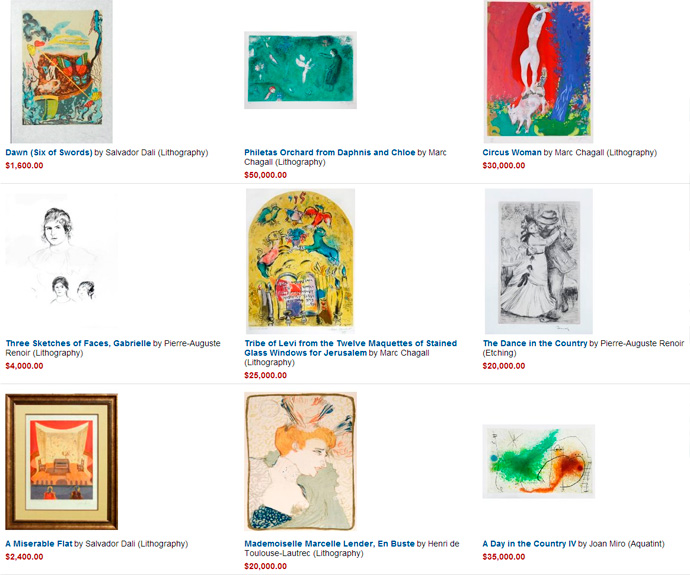Screen dimensions: 690x575
Task: View the Tribe of Levi yellow artwork image
Action: [301, 261]
